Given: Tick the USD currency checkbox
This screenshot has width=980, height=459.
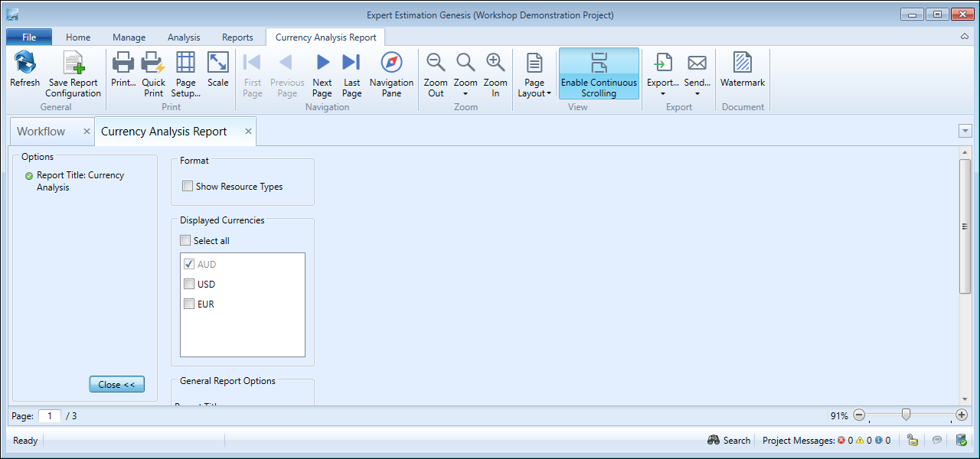Looking at the screenshot, I should click(x=188, y=285).
